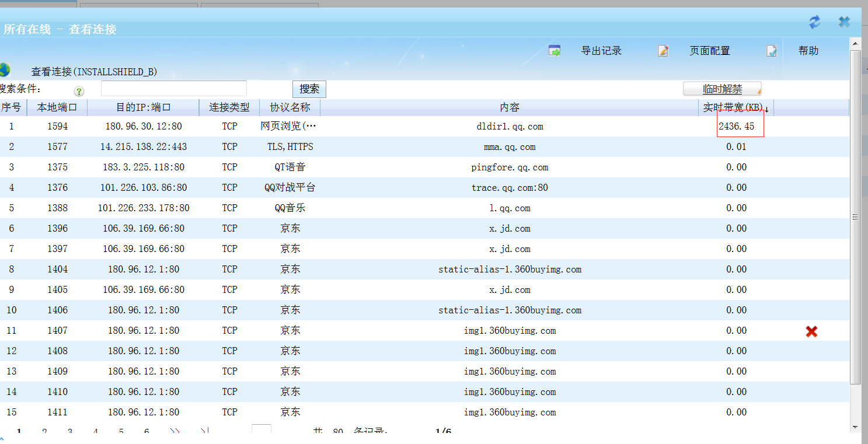This screenshot has height=444, width=868.
Task: Open 页面配置 menu item
Action: [x=709, y=51]
